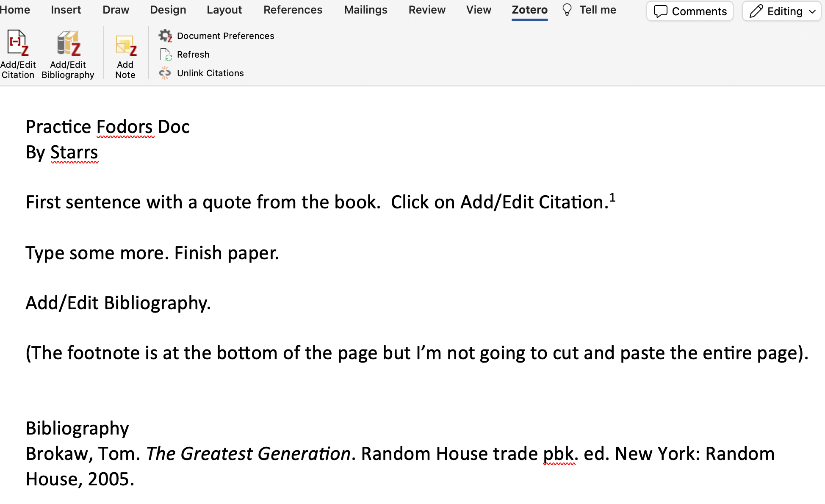
Task: Open the Home ribbon tab
Action: pyautogui.click(x=15, y=10)
